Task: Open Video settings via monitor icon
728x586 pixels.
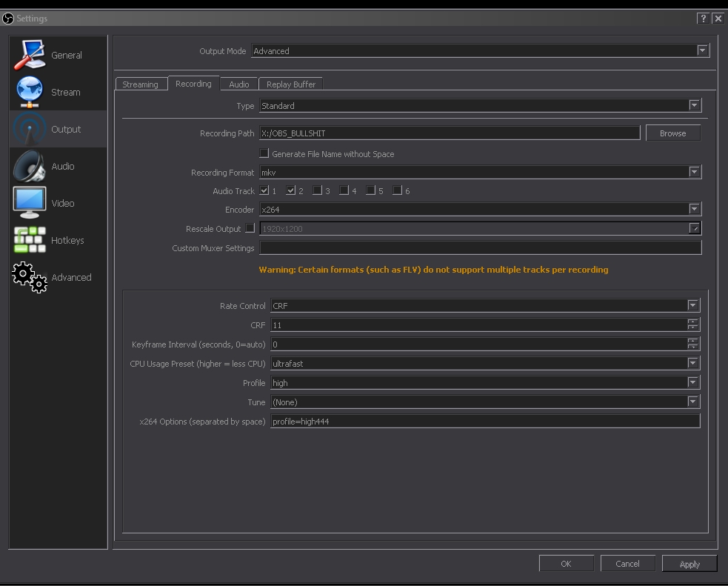Action: tap(29, 203)
